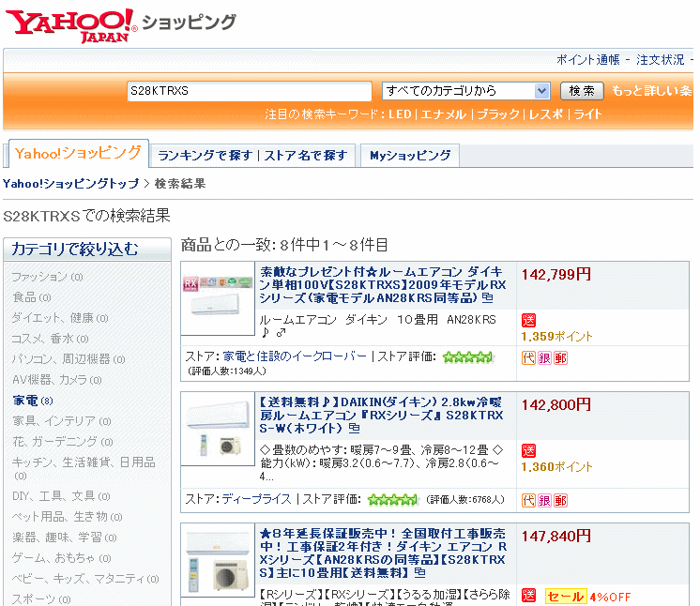The width and height of the screenshot is (700, 606).
Task: Open ランキングで探す tab link
Action: pos(205,156)
